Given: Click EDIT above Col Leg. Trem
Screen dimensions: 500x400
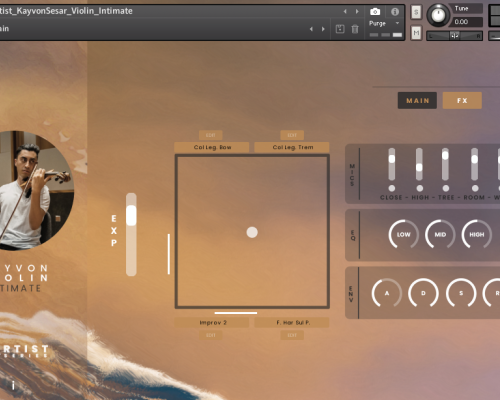Looking at the screenshot, I should point(292,135).
